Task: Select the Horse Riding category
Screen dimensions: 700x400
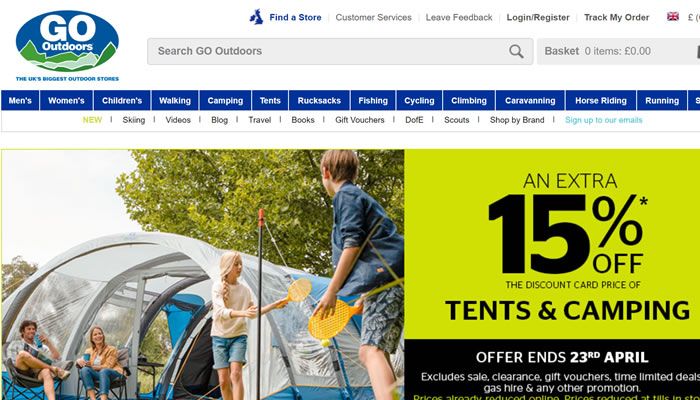Action: coord(600,100)
